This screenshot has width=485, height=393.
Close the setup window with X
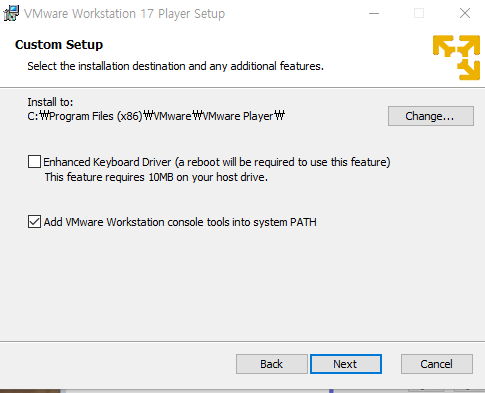click(465, 13)
